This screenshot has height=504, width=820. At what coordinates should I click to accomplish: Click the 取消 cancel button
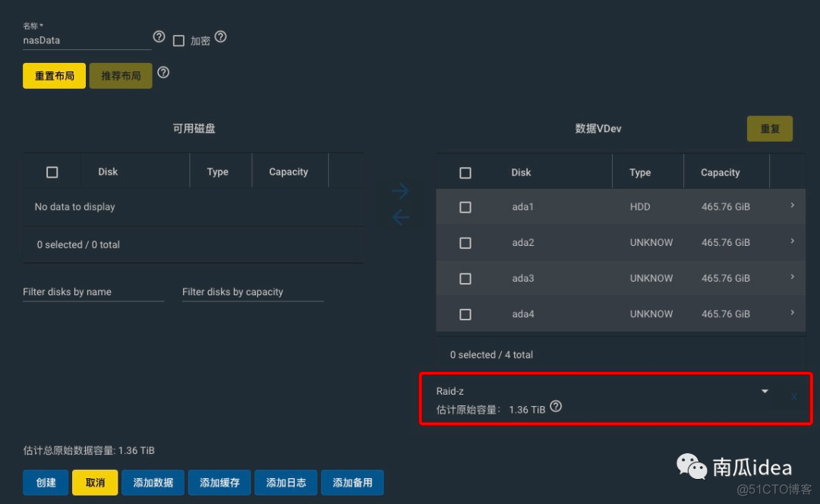tap(95, 483)
